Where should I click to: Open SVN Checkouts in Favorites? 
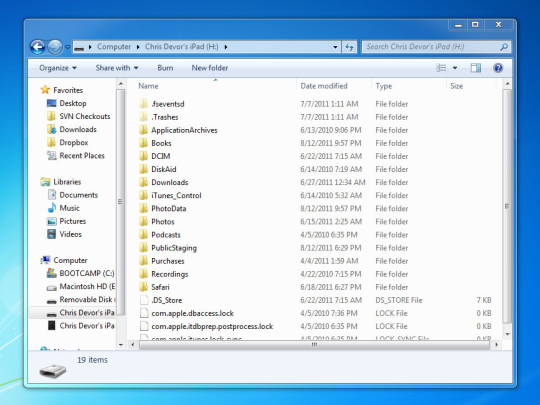(85, 116)
